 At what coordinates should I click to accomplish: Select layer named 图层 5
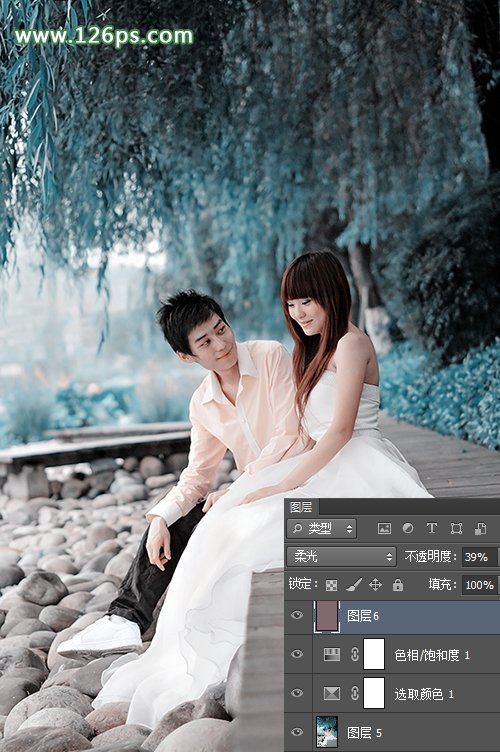(x=364, y=732)
